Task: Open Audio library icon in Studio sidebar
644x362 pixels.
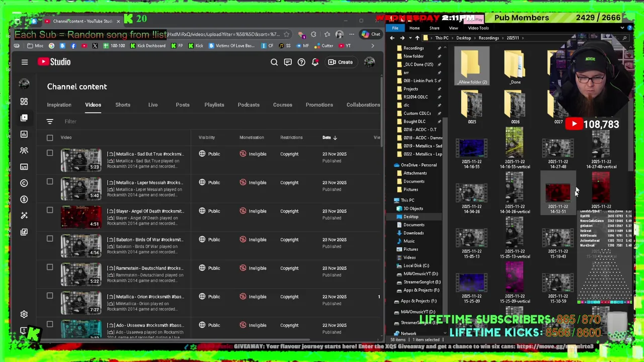Action: click(x=24, y=232)
